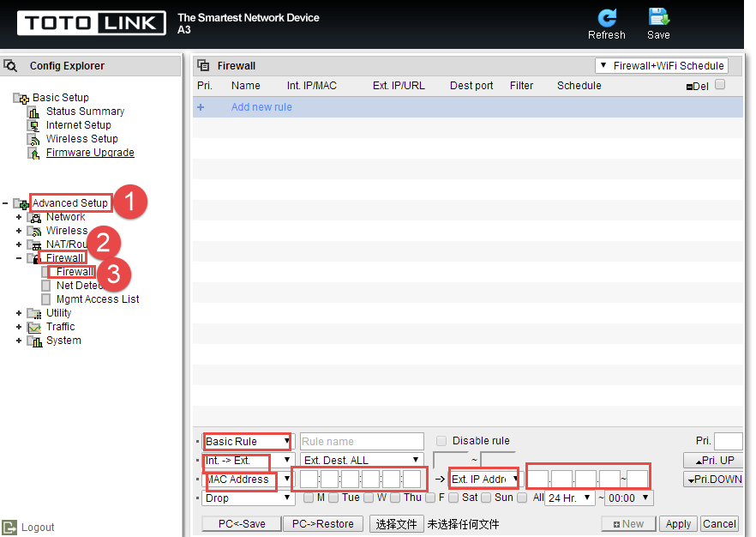Click the Internet Setup computer icon
The width and height of the screenshot is (756, 537).
point(33,125)
